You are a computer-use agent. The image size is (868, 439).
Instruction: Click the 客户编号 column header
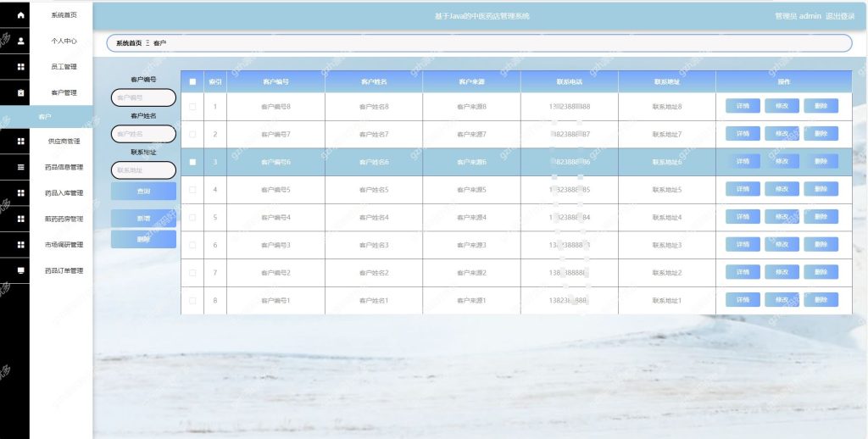275,82
